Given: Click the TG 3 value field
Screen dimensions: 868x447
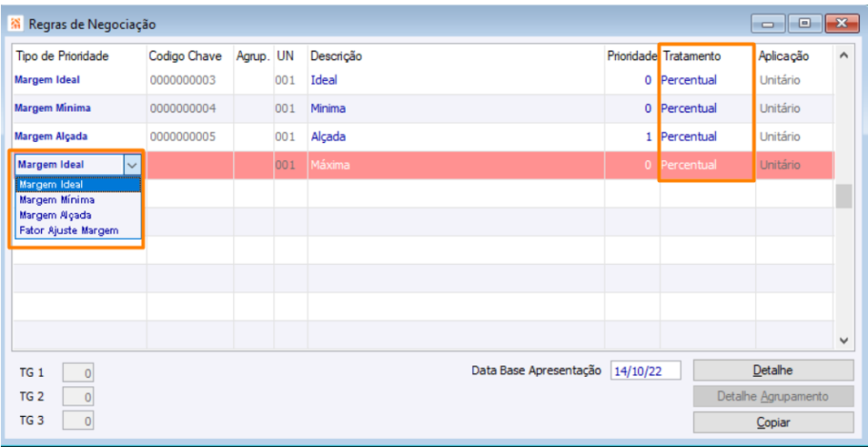Looking at the screenshot, I should click(x=78, y=421).
